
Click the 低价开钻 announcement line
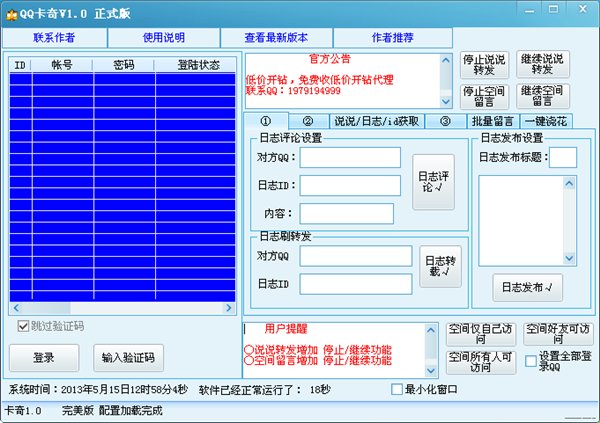tap(320, 80)
